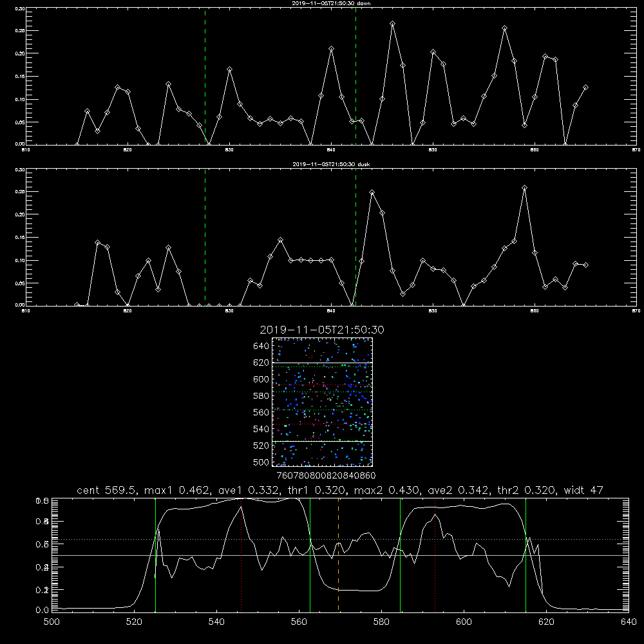Screen dimensions: 644x644
Task: Click the dawn plot title "2019-11-05T21:50:30 dawn"
Action: [x=331, y=3]
